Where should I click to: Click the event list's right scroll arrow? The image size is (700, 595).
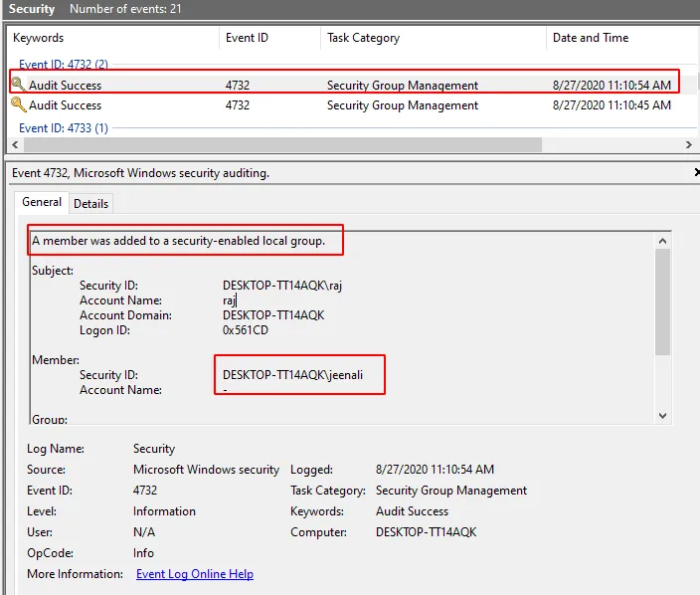688,145
